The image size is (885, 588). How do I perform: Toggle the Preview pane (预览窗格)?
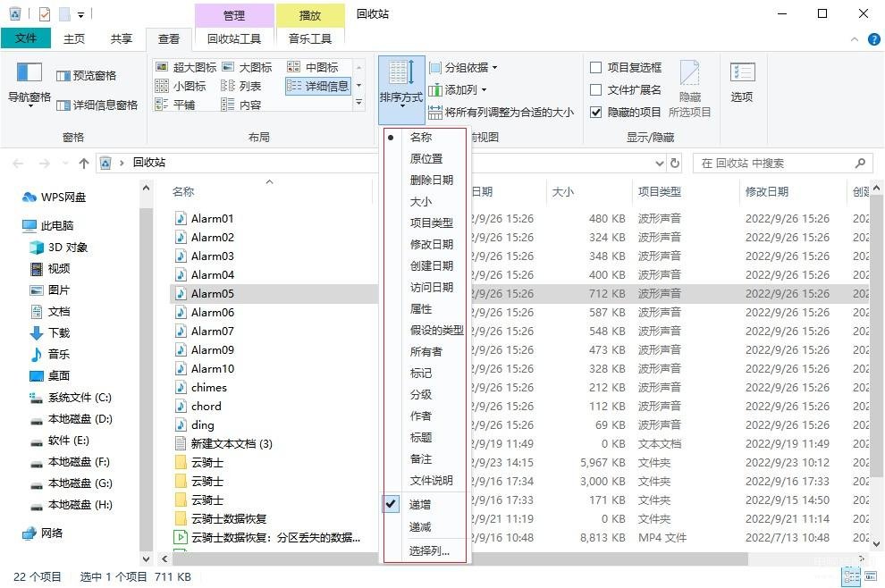(87, 76)
